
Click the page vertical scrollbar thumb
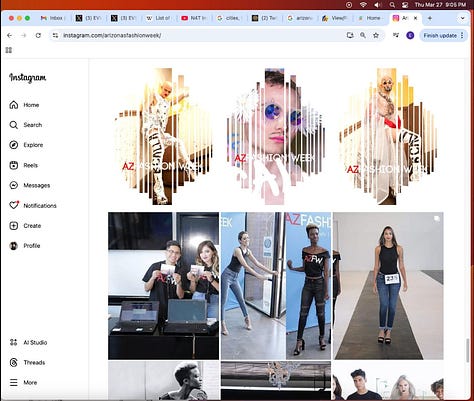[468, 350]
